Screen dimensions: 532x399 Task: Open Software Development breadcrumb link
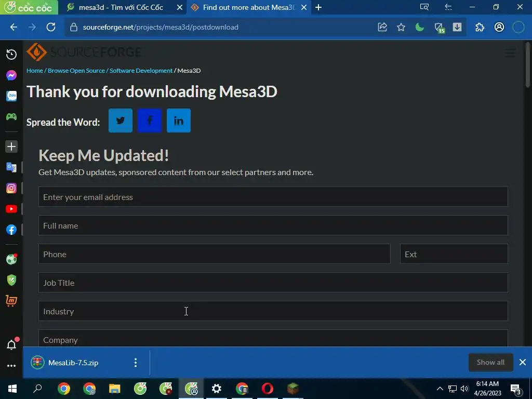coord(141,71)
